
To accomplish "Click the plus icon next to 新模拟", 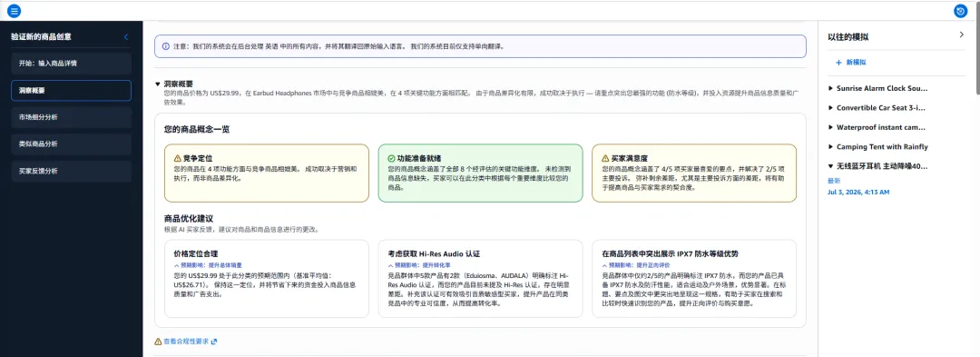I will (838, 63).
